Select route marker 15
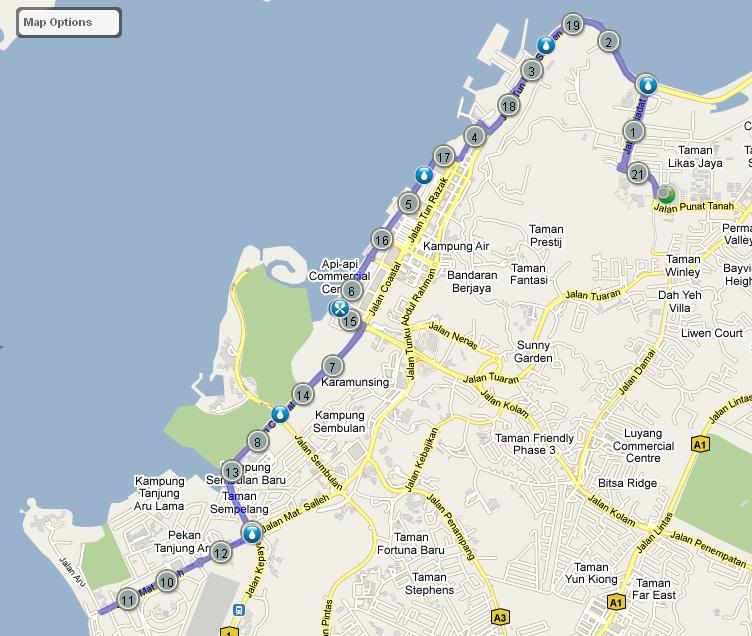This screenshot has height=636, width=752. tap(351, 321)
